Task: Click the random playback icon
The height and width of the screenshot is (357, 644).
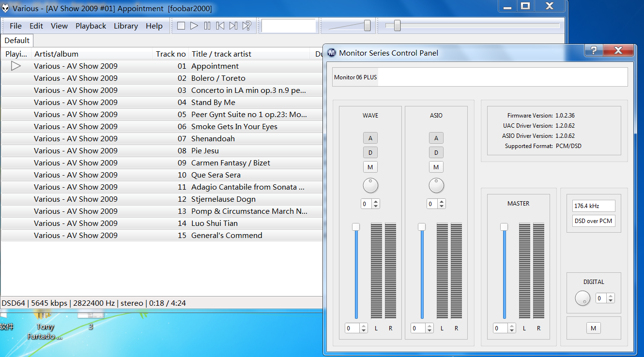Action: (x=247, y=26)
